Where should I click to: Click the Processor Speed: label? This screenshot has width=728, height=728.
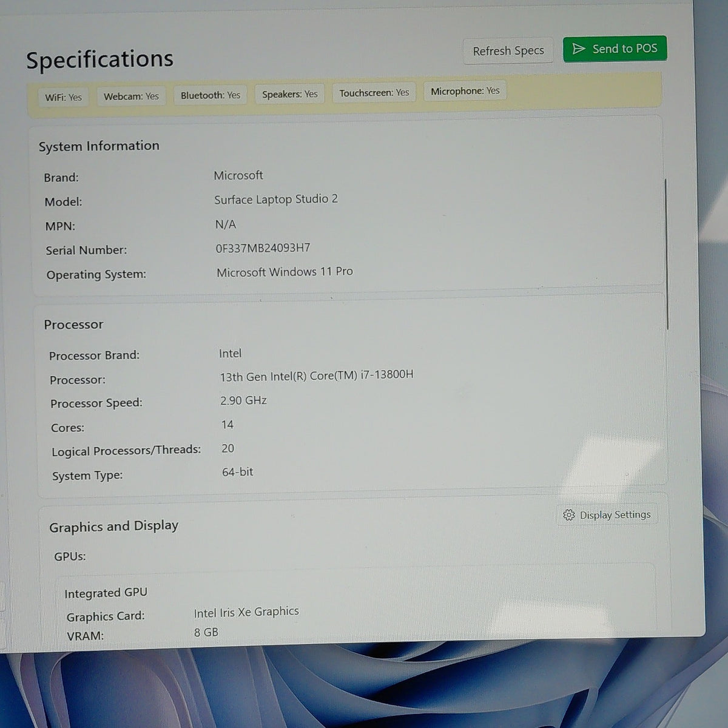(x=96, y=403)
